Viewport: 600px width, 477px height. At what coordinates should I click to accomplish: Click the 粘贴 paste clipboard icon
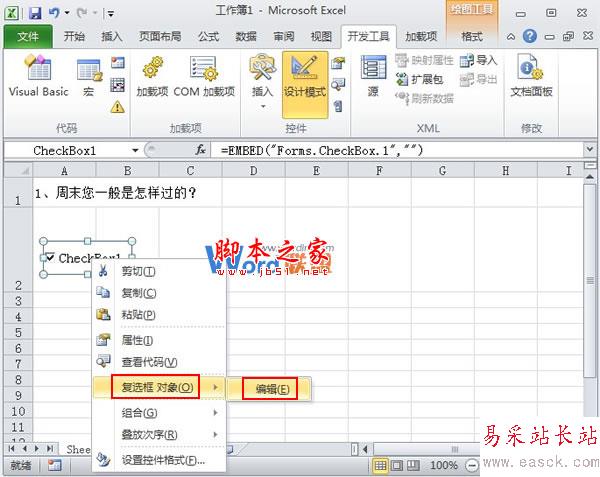click(103, 314)
